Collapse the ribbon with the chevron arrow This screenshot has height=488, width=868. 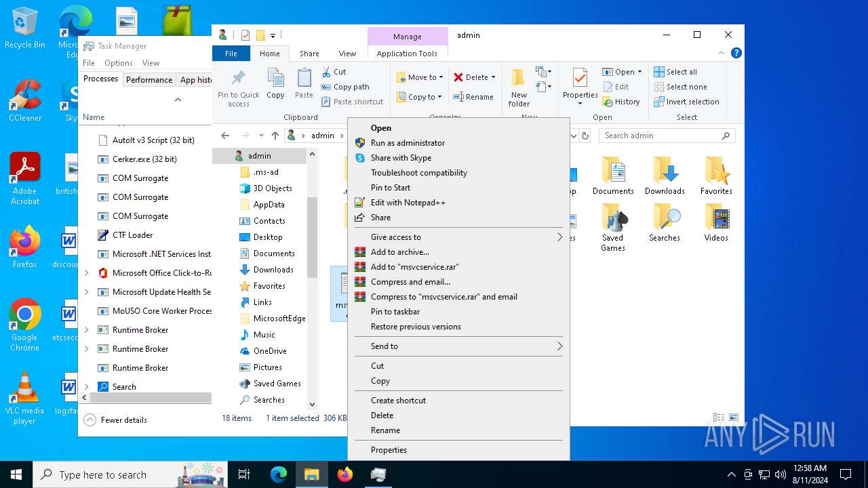click(x=722, y=53)
